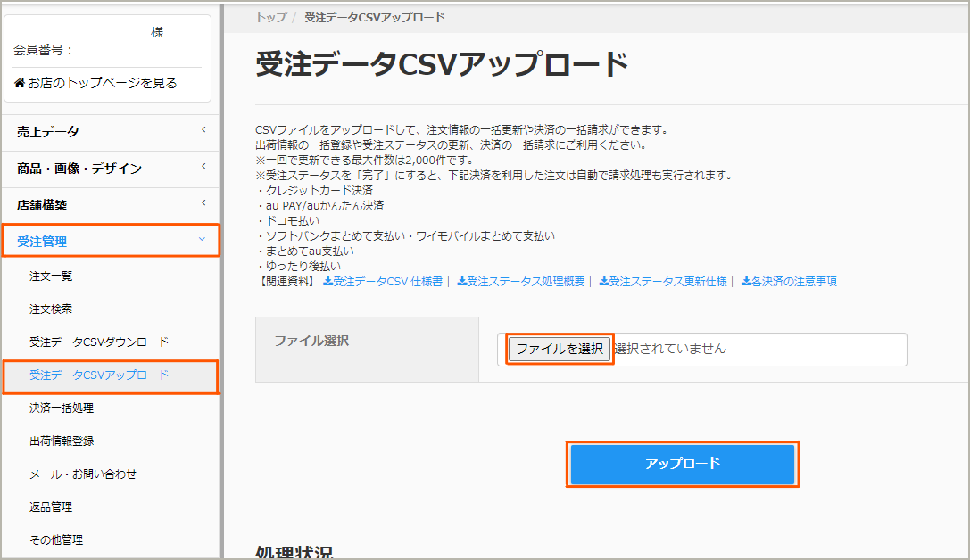Image resolution: width=970 pixels, height=560 pixels.
Task: Open 受注データCSVダウンロード page
Action: [x=99, y=342]
